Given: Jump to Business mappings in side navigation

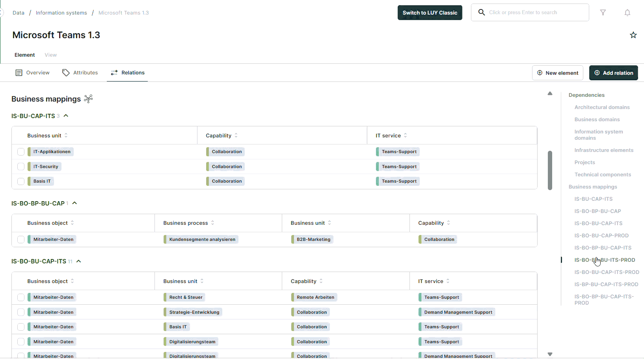Looking at the screenshot, I should pos(593,187).
